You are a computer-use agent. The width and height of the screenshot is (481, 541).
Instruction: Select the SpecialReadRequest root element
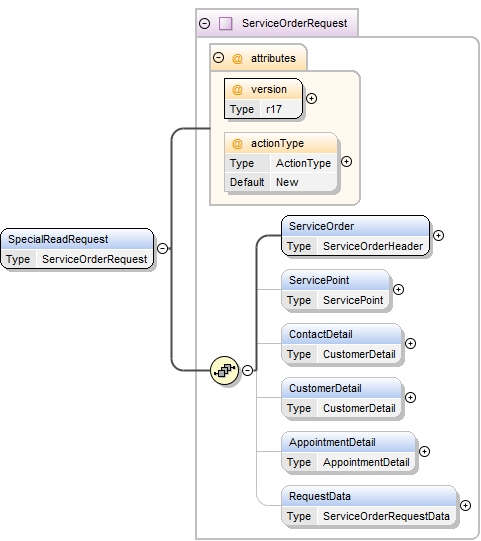click(x=77, y=249)
